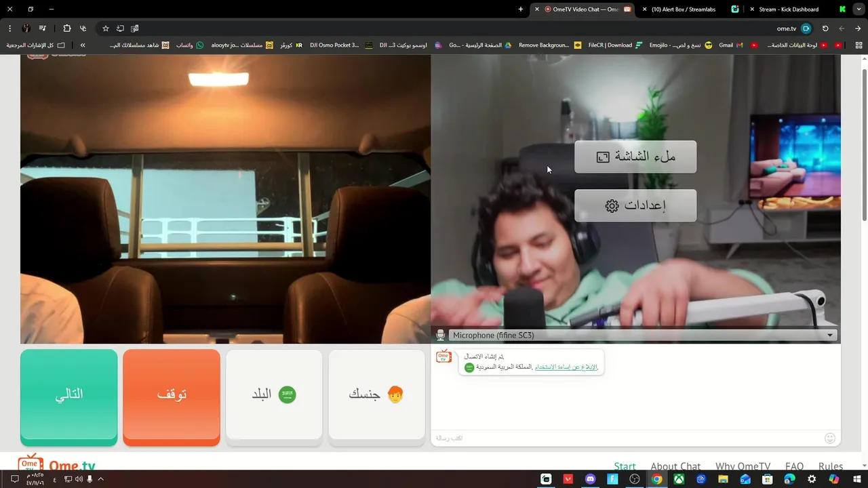
Task: Open Microsoft Edge in taskbar
Action: [x=790, y=479]
